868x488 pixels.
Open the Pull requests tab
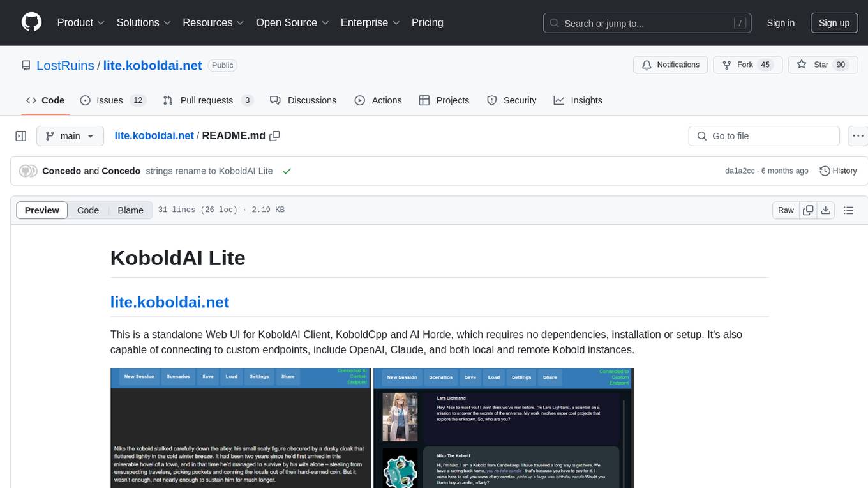tap(208, 100)
